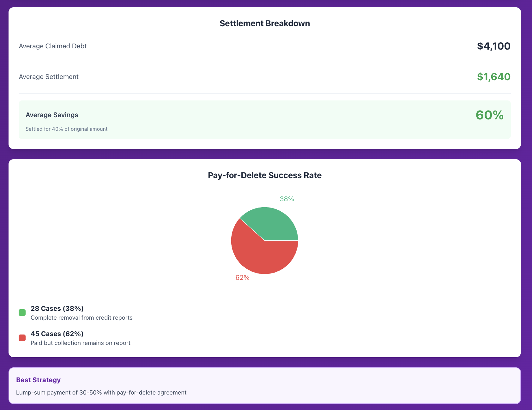Click the Pay-for-Delete Success Rate heading
This screenshot has height=410, width=532.
point(265,175)
